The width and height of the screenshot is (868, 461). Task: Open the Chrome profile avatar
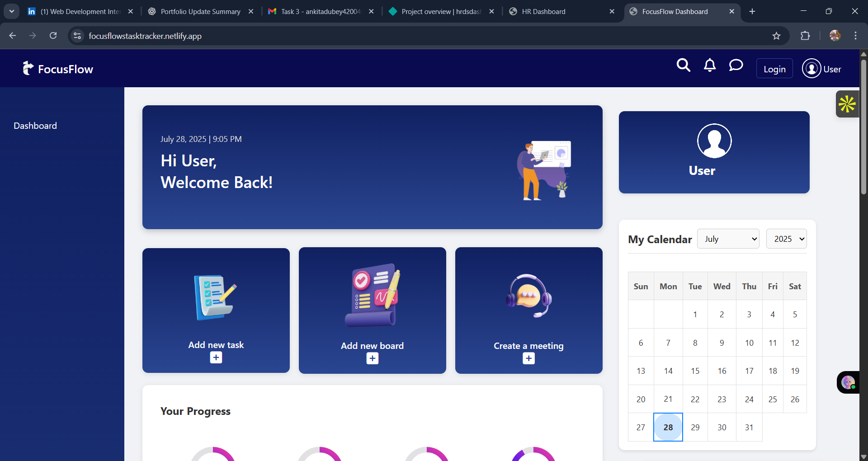click(835, 36)
